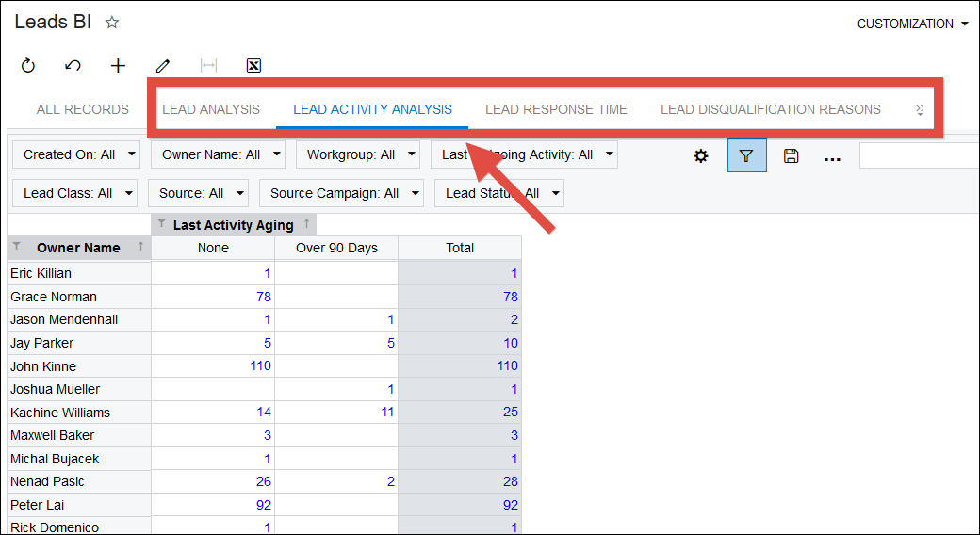Switch to the All Records tab
Image resolution: width=980 pixels, height=535 pixels.
(x=83, y=109)
